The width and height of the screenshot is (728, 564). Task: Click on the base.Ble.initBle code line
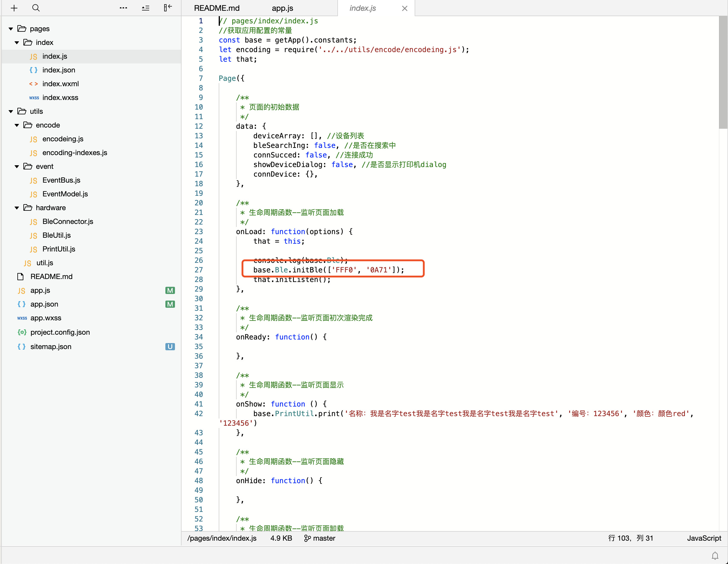click(x=329, y=270)
